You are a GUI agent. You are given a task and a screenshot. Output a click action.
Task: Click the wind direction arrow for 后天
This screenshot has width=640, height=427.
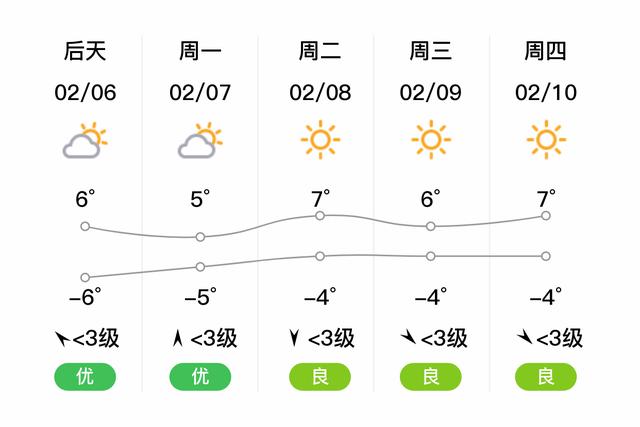pos(62,338)
